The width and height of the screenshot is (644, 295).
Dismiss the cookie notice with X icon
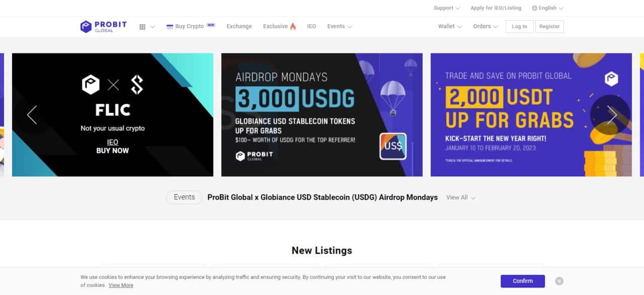click(559, 281)
